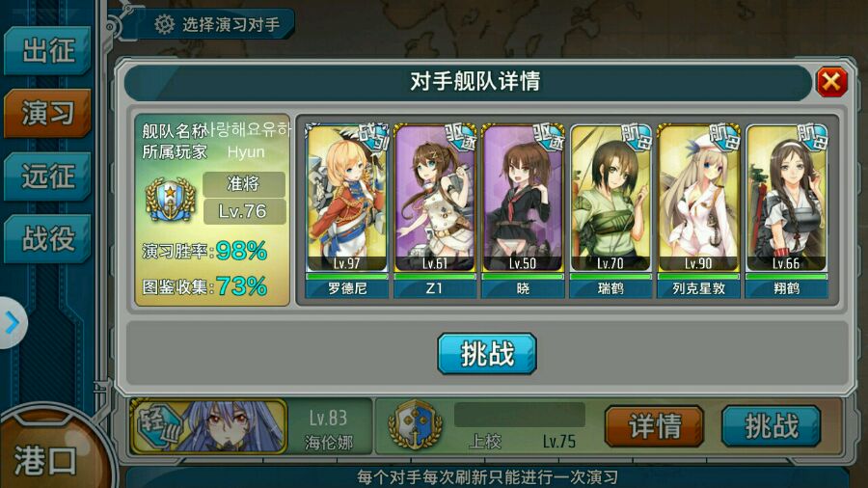Select the Z1 destroyer card

pyautogui.click(x=435, y=211)
